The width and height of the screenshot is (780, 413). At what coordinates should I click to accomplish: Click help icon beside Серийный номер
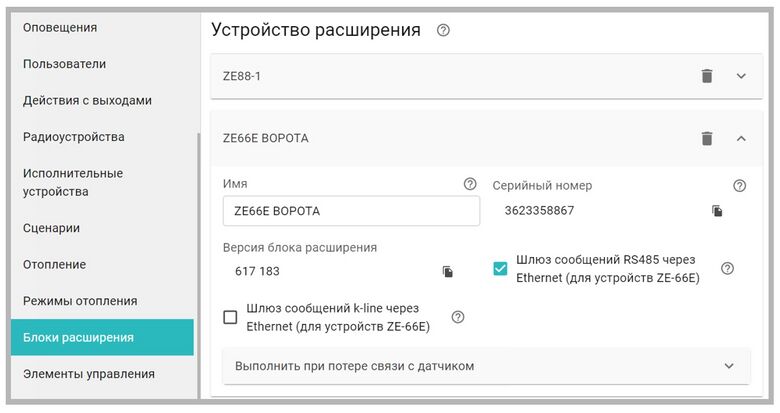tap(739, 186)
